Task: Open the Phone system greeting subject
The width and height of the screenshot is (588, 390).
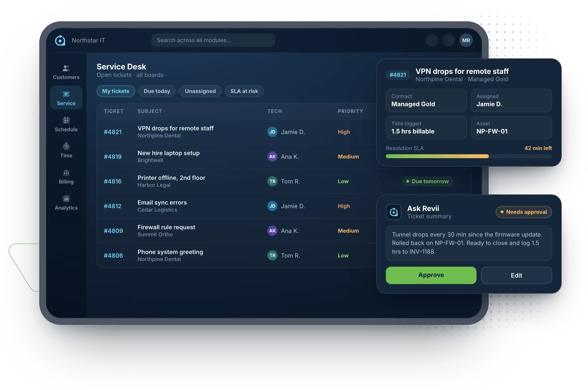Action: [170, 252]
